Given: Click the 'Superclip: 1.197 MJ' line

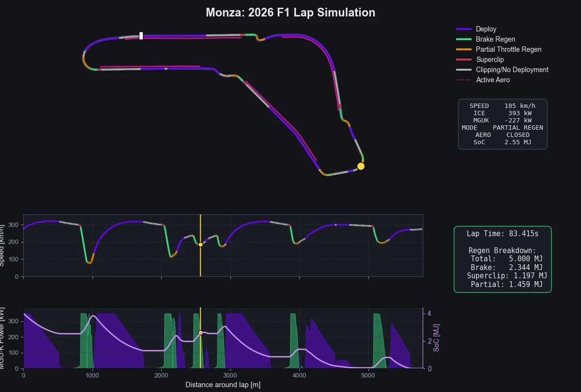Looking at the screenshot, I should click(x=507, y=276).
